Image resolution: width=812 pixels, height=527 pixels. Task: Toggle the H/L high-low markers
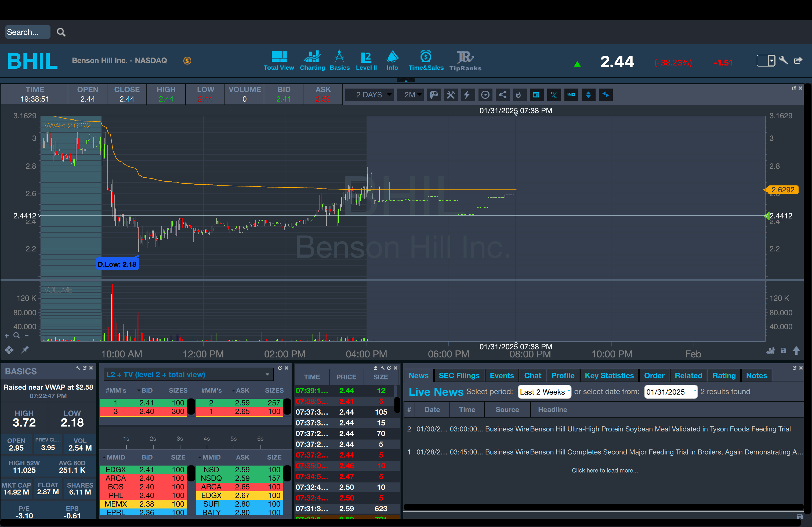tap(554, 95)
